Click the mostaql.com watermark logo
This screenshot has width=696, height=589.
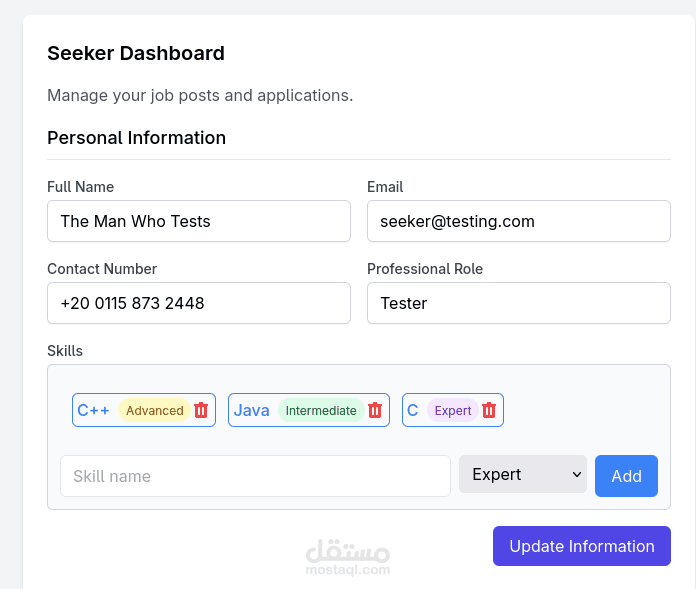coord(347,557)
